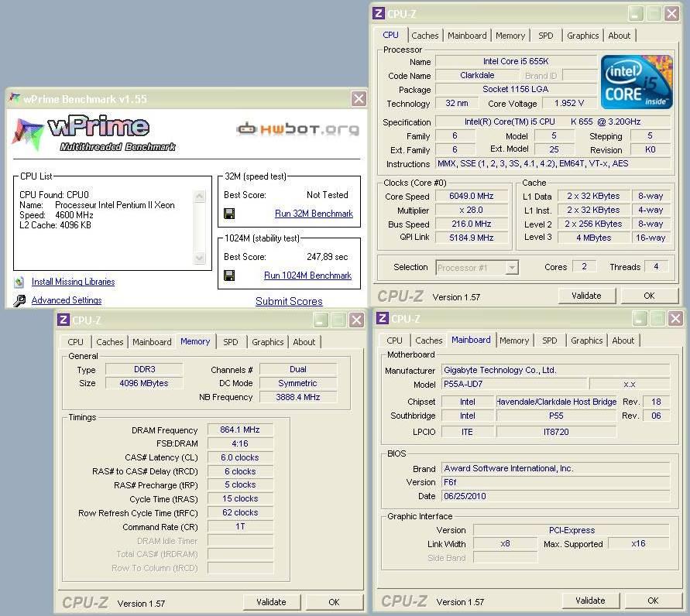Select CPU tab in Memory CPU-Z window
Image resolution: width=690 pixels, height=616 pixels.
point(75,342)
